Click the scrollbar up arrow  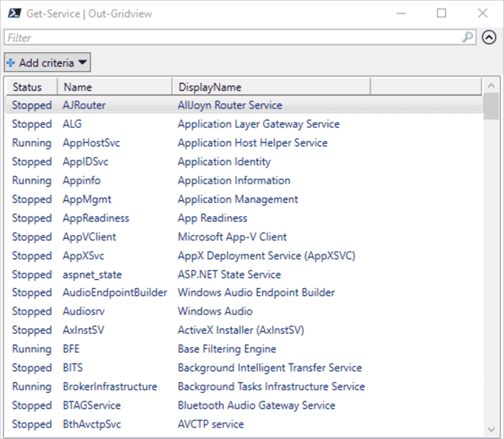[x=491, y=86]
